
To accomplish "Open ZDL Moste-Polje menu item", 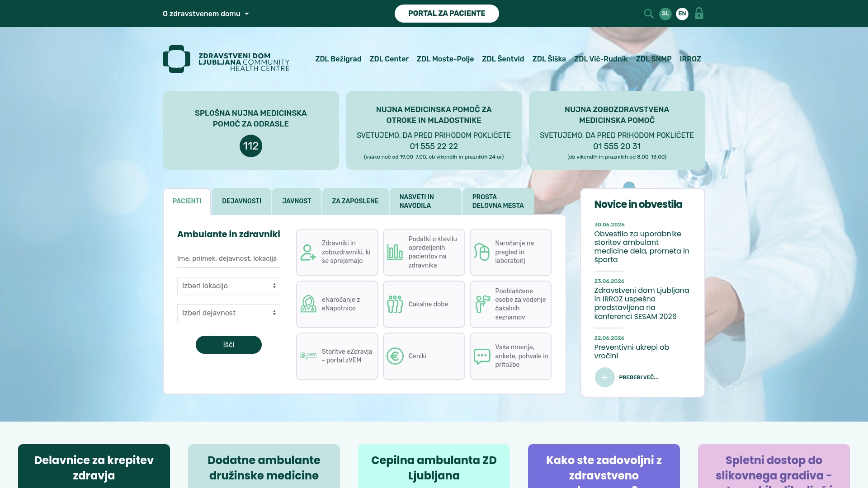I will 445,59.
